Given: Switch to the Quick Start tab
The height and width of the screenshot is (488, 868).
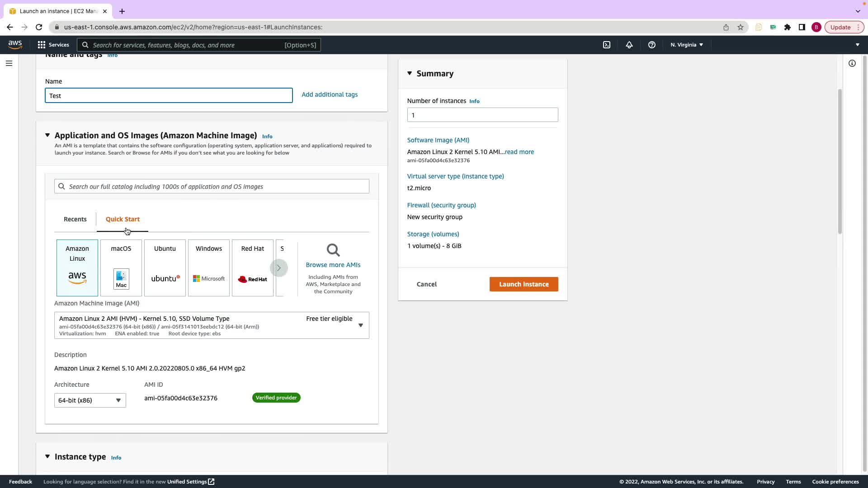Looking at the screenshot, I should coord(123,219).
